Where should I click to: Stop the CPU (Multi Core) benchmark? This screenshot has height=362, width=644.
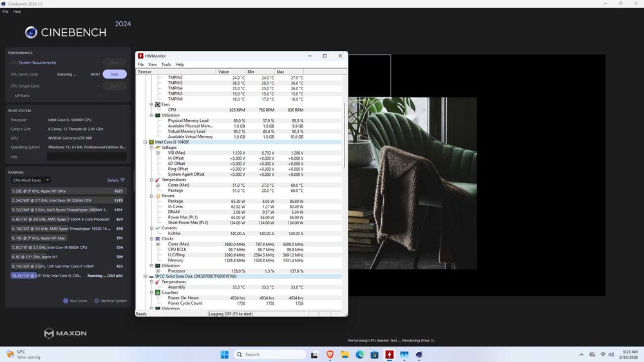tap(114, 74)
